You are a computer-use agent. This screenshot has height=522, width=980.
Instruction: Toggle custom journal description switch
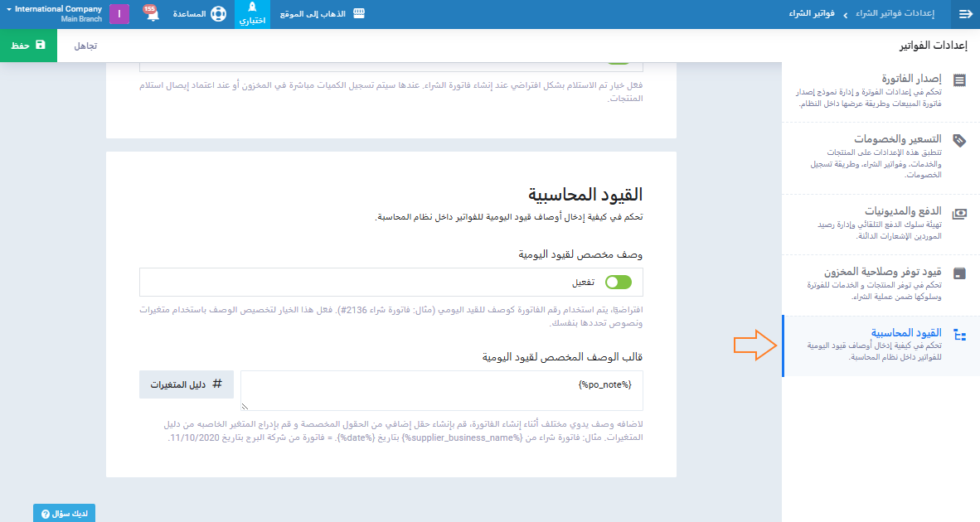pos(618,283)
